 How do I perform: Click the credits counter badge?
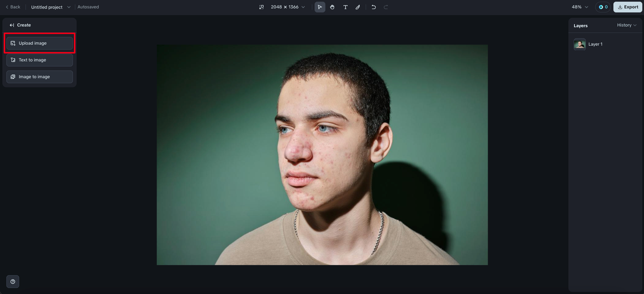pyautogui.click(x=603, y=7)
